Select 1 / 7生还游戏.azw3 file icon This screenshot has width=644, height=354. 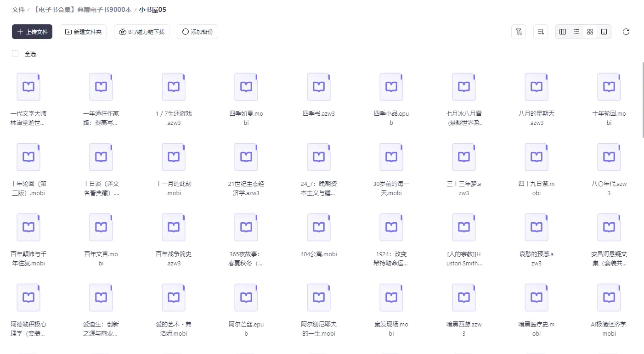(174, 86)
